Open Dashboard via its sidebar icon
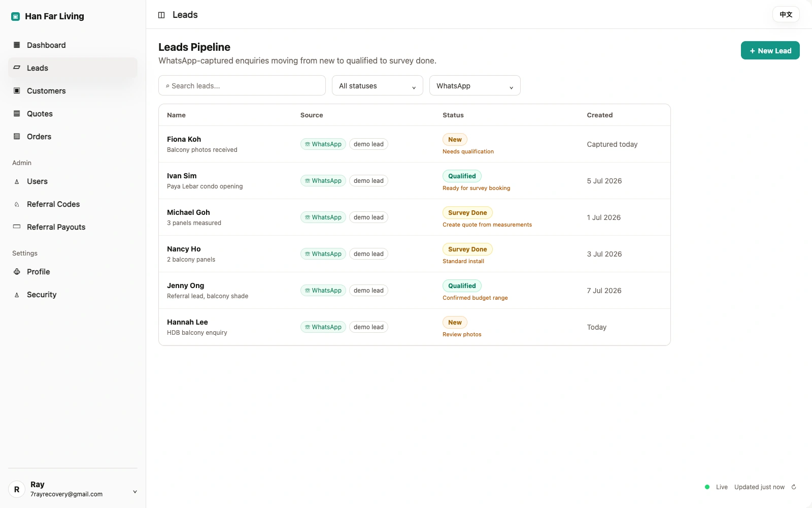Image resolution: width=812 pixels, height=508 pixels. [17, 45]
